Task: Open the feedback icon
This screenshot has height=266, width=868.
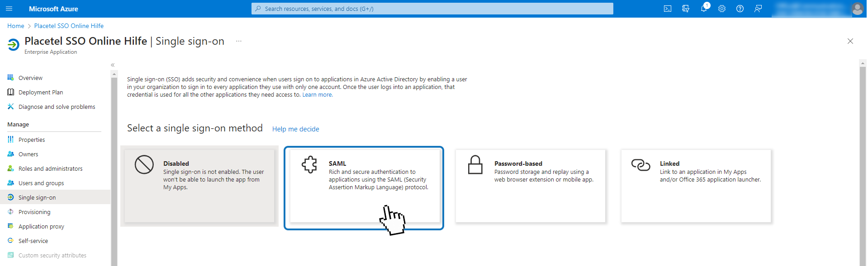Action: 758,9
